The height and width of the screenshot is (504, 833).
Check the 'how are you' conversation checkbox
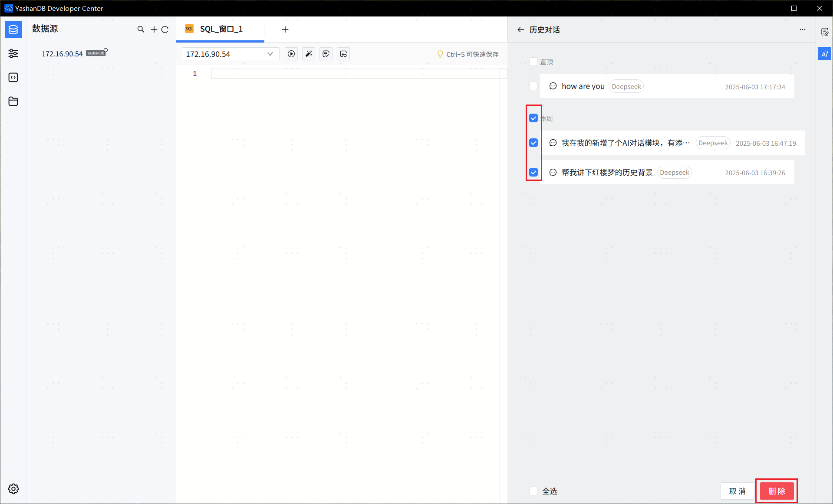click(x=533, y=86)
